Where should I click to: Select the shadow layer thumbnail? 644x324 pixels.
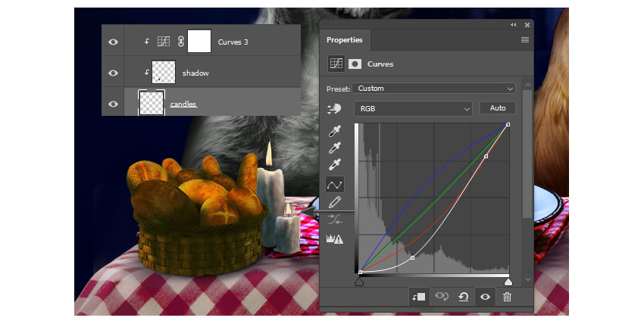pyautogui.click(x=164, y=72)
